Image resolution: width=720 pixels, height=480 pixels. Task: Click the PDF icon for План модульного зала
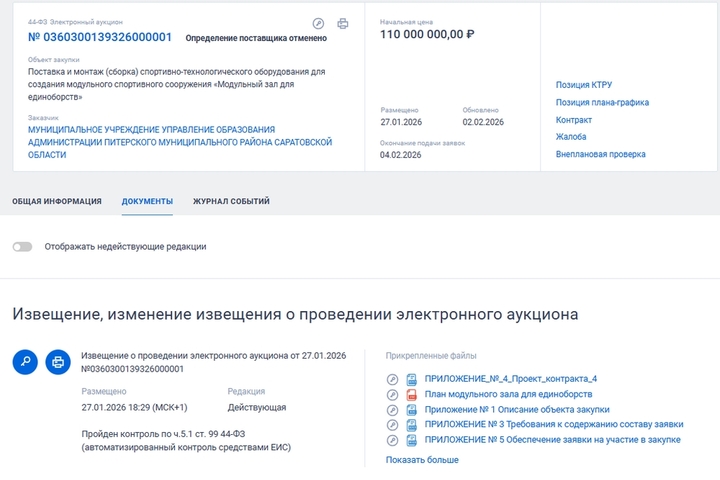(x=411, y=394)
